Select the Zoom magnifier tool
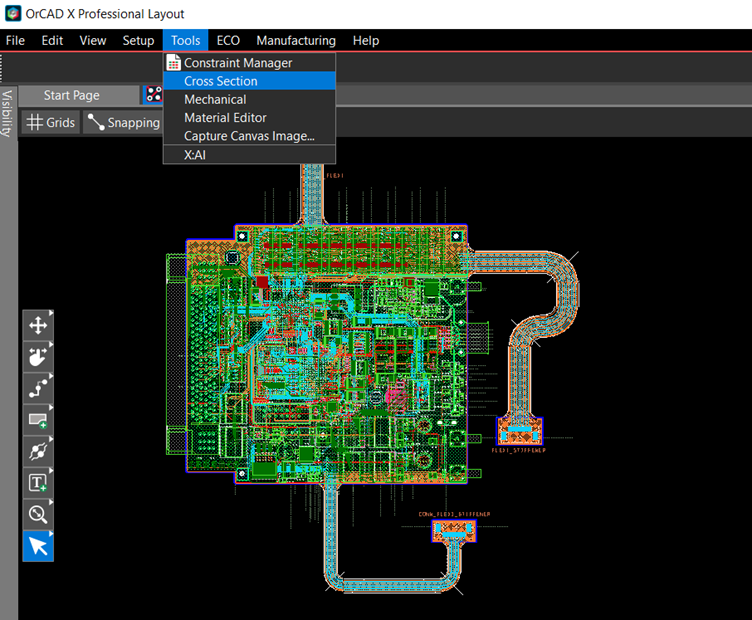 click(38, 515)
